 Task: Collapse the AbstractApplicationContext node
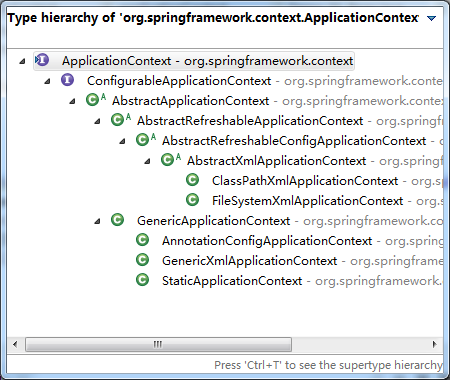72,101
